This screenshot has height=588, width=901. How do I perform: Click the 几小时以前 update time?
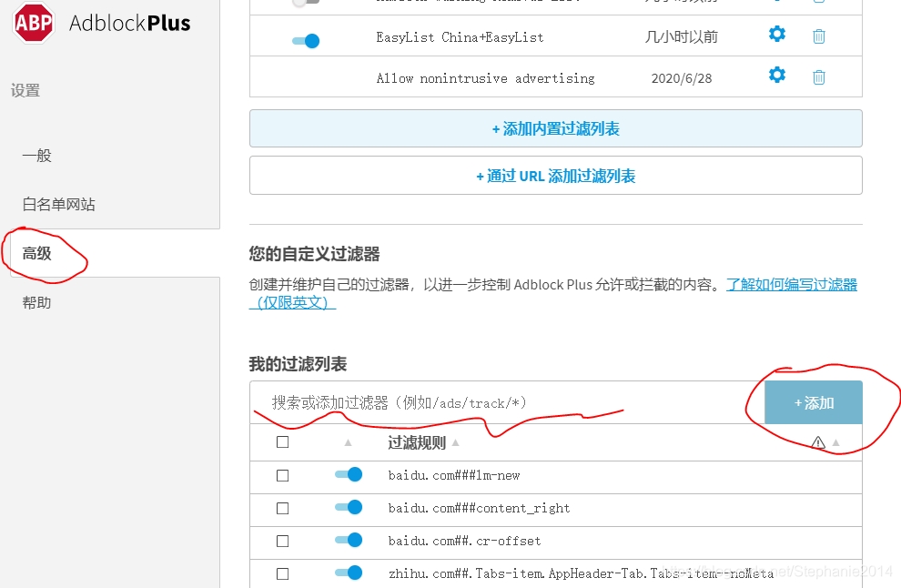pyautogui.click(x=682, y=37)
